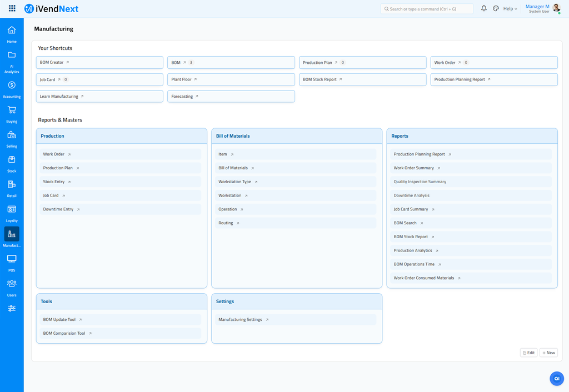This screenshot has width=569, height=392.
Task: Click the Production card header
Action: [x=122, y=136]
